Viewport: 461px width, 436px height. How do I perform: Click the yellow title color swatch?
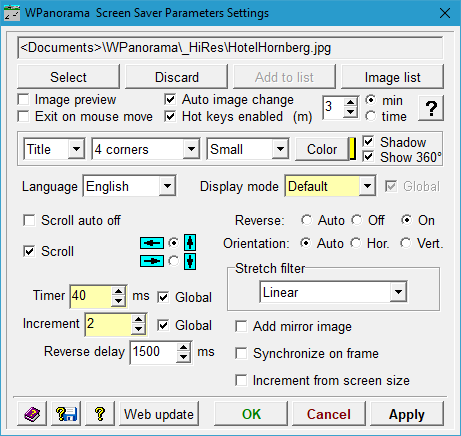352,149
